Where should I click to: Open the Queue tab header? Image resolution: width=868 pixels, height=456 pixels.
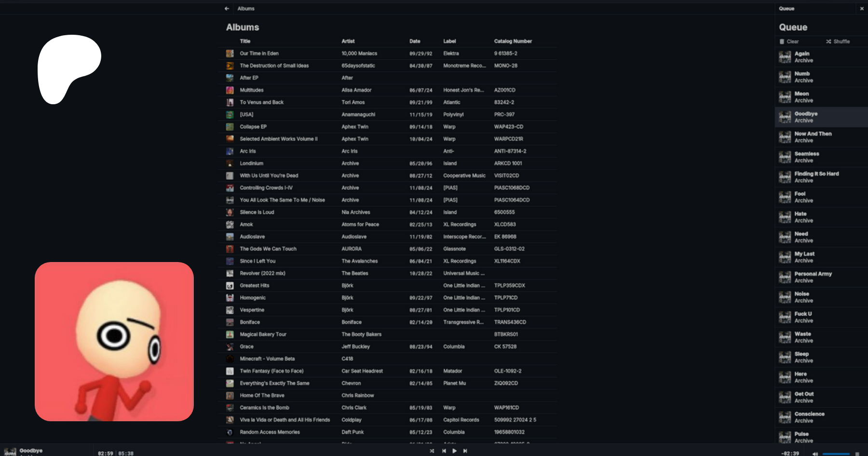(x=787, y=9)
